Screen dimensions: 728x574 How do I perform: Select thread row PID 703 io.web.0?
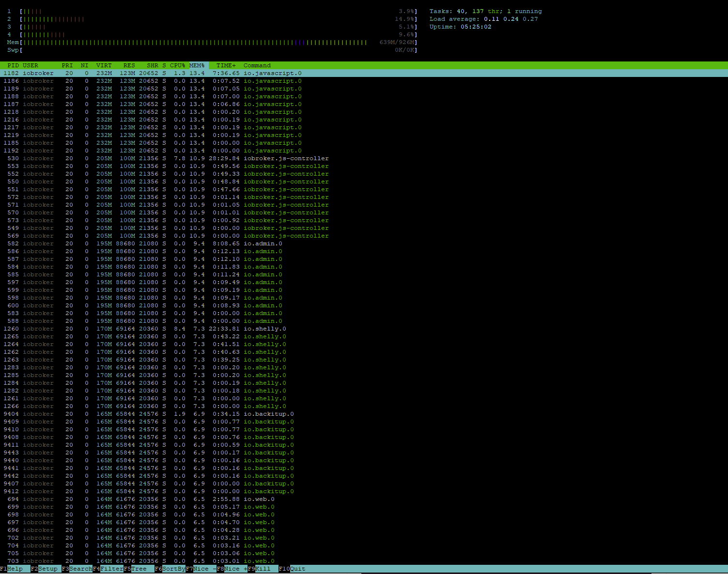(x=364, y=561)
